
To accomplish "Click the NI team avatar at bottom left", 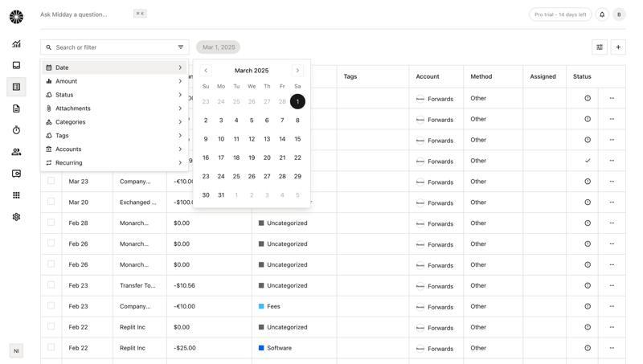I will (x=16, y=351).
